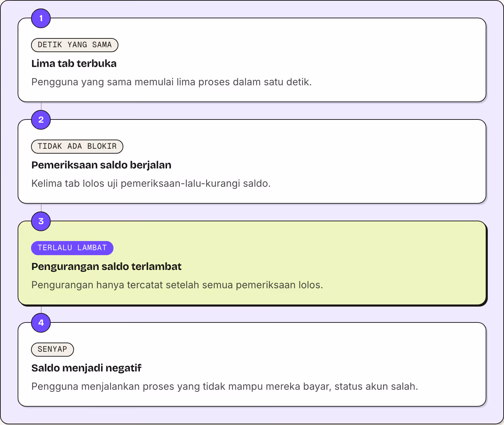
Task: Click the heading Saldo menjadi negatif
Action: click(x=86, y=368)
